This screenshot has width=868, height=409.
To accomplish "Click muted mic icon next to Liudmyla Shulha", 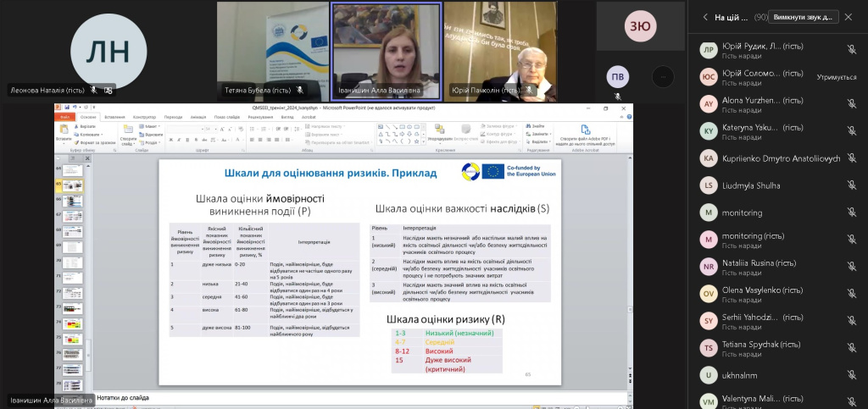I will (x=851, y=185).
